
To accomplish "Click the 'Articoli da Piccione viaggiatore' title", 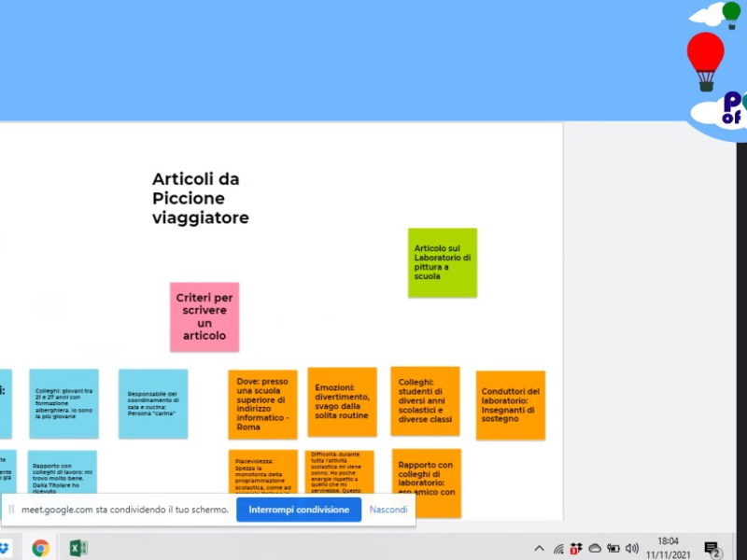I will [201, 198].
